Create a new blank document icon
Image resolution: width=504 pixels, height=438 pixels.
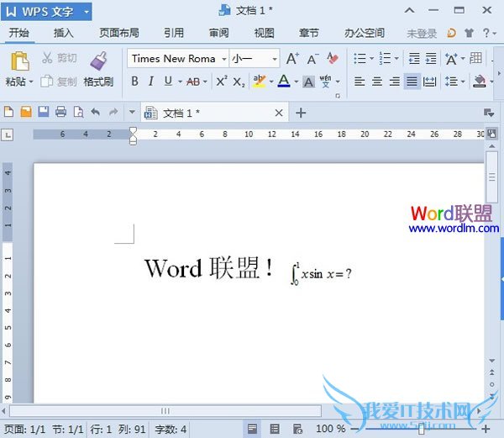(8, 112)
